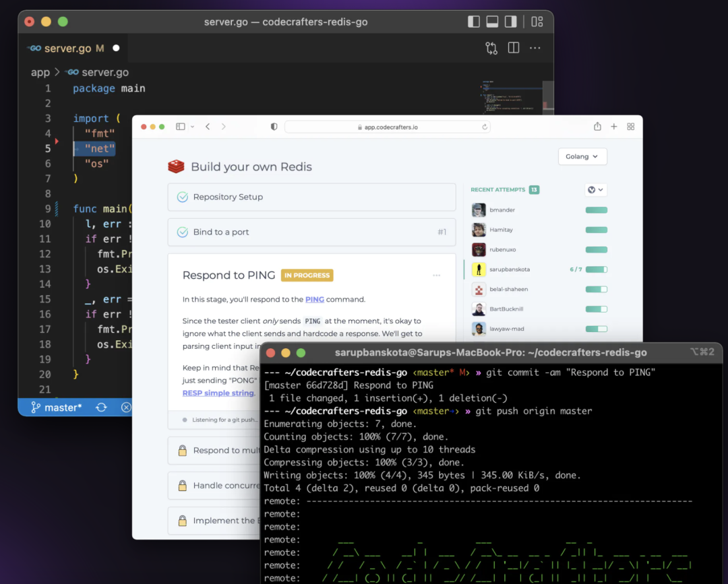Image resolution: width=728 pixels, height=584 pixels.
Task: Click sarupbanskota's progress bar
Action: [596, 269]
